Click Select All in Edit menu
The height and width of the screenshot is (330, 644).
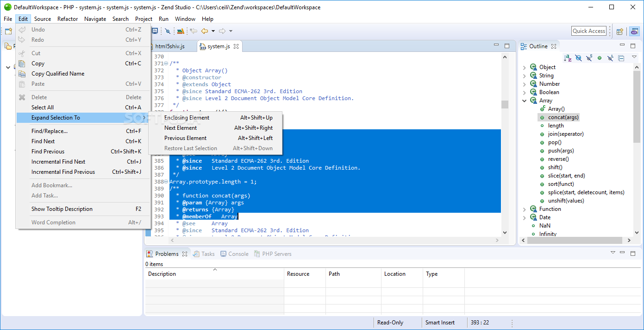[x=83, y=108]
